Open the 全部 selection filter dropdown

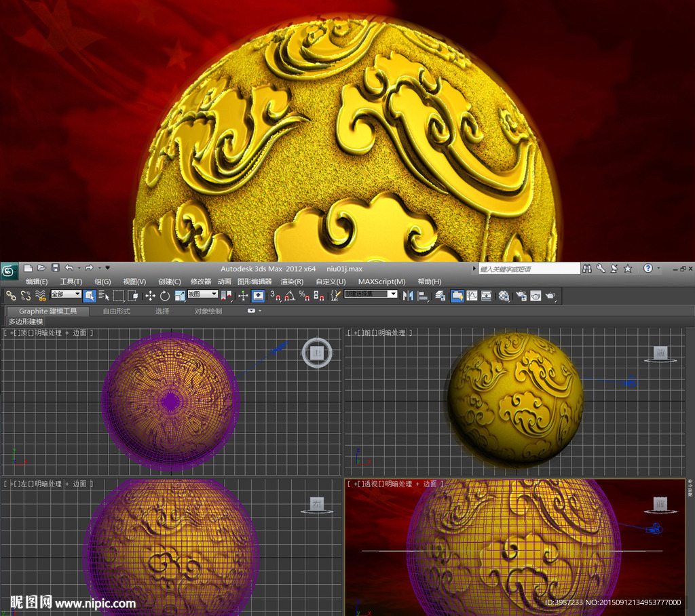(x=66, y=294)
